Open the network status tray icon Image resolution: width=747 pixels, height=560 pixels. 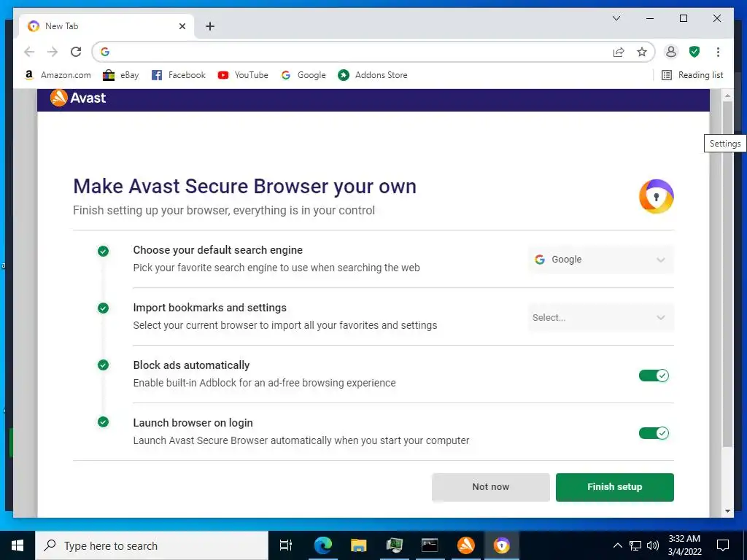635,545
